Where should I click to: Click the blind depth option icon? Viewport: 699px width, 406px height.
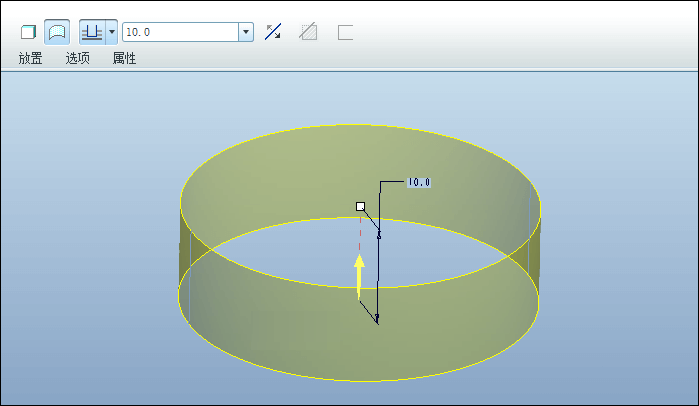[x=92, y=32]
